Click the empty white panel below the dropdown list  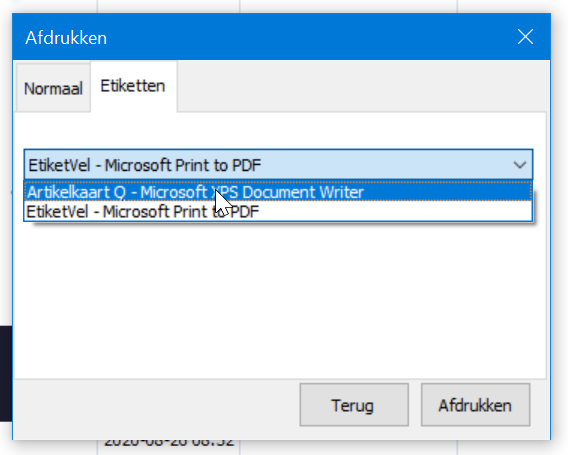tap(279, 301)
